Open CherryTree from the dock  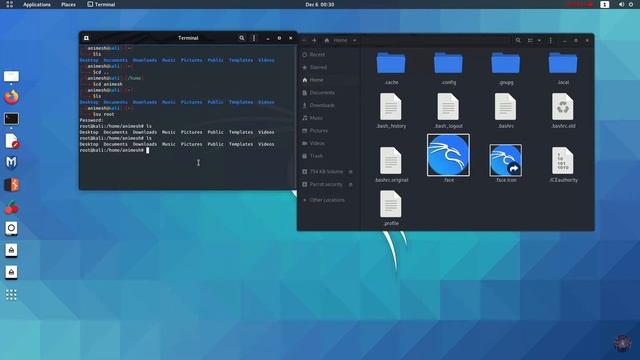coord(11,207)
